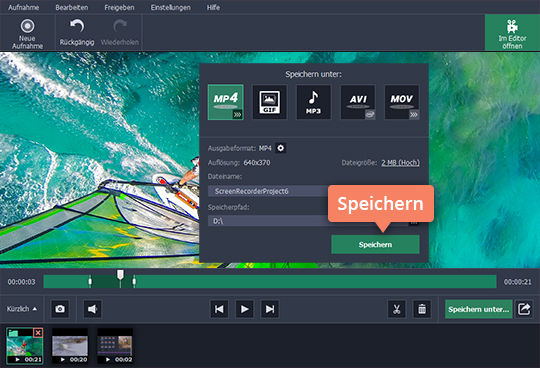Screen dimensions: 540x368
Task: Click the left cut marker on timeline
Action: click(90, 281)
